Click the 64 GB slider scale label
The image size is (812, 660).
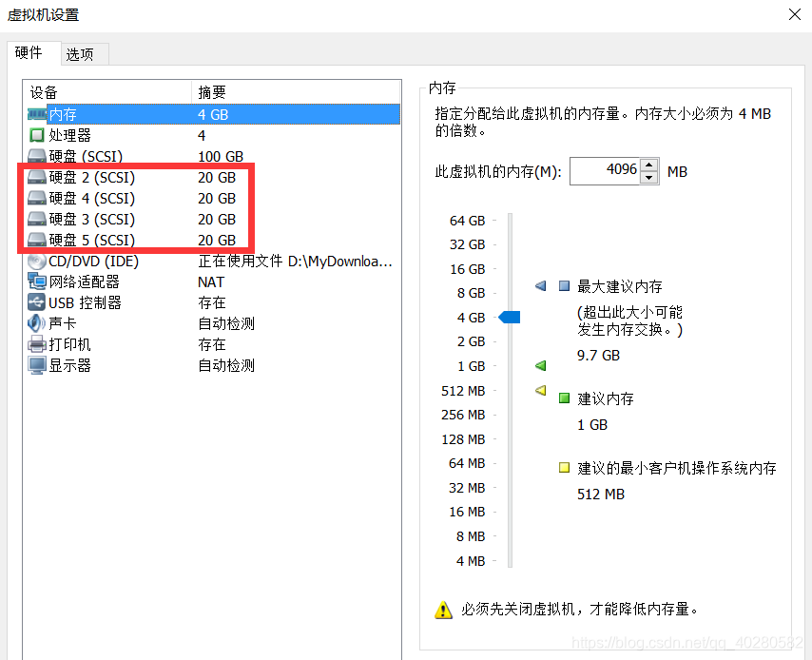(x=467, y=221)
